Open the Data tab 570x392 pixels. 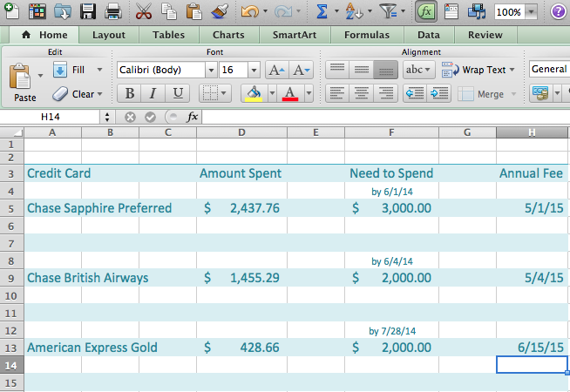tap(429, 35)
